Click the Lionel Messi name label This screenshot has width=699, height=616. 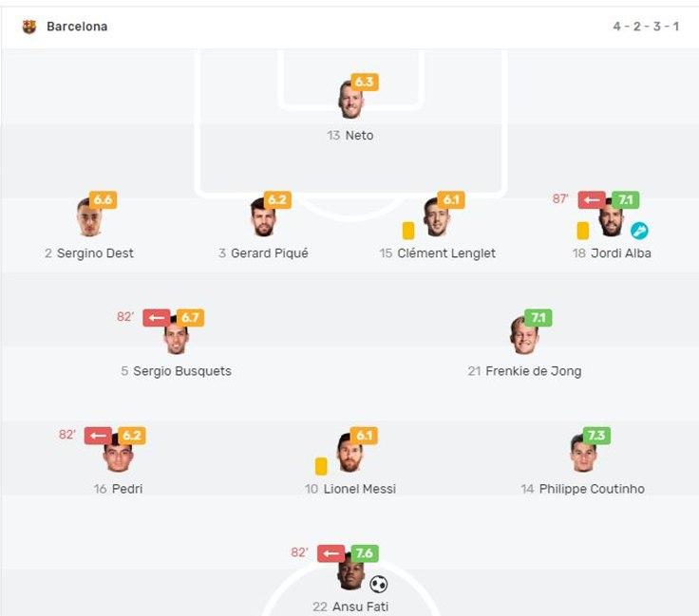tap(359, 489)
